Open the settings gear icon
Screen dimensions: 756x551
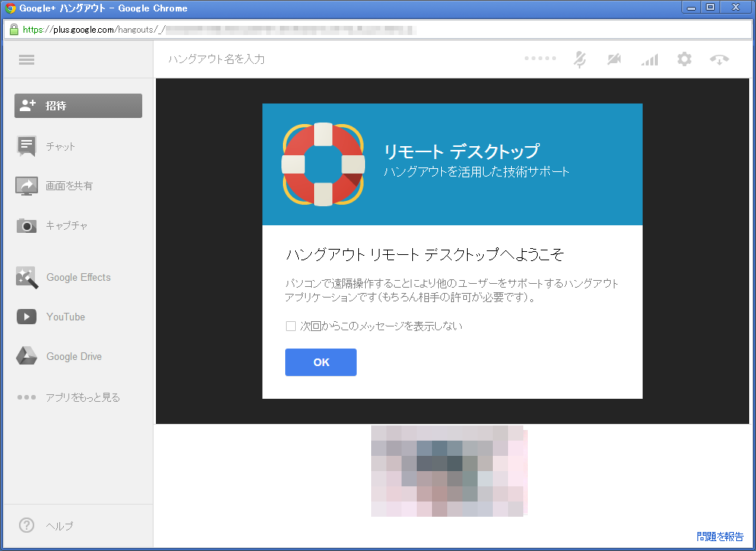click(x=685, y=59)
